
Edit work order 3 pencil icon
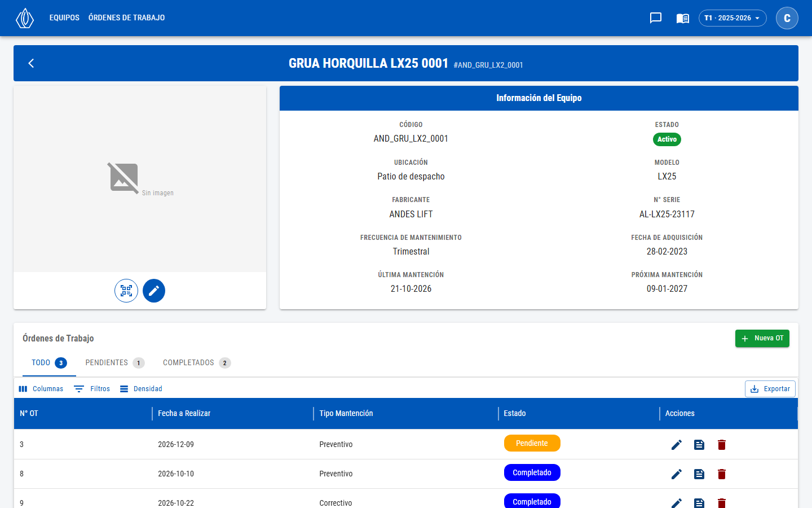coord(677,445)
